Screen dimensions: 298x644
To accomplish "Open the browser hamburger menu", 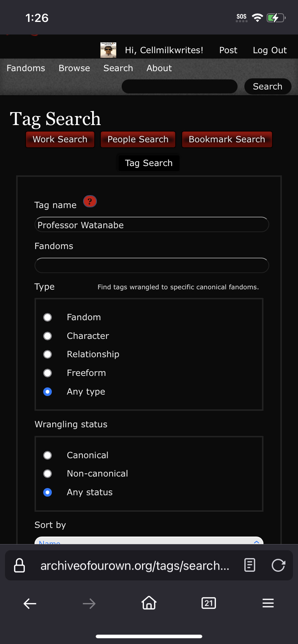I will (268, 603).
